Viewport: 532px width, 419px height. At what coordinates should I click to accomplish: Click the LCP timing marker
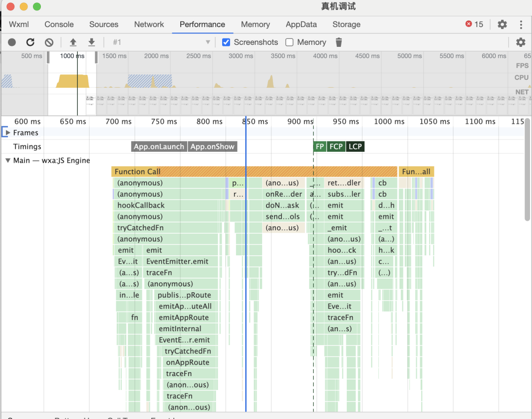click(x=355, y=146)
